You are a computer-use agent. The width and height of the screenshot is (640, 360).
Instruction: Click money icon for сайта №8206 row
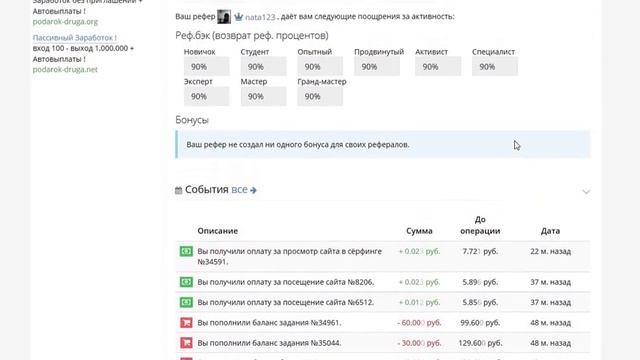click(186, 282)
